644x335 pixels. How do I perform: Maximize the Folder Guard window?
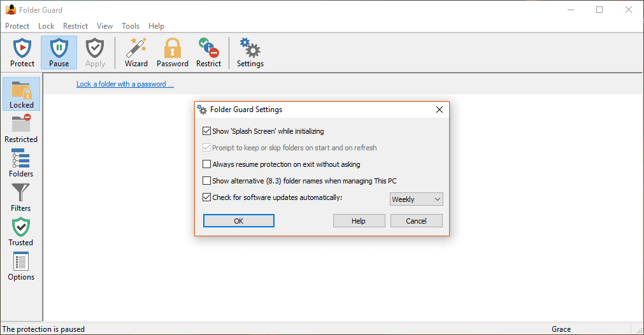(599, 10)
